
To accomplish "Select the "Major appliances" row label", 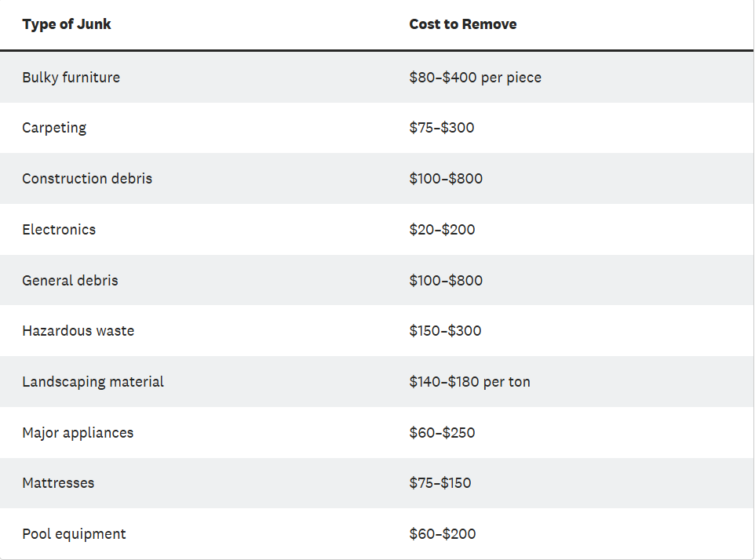I will [78, 433].
